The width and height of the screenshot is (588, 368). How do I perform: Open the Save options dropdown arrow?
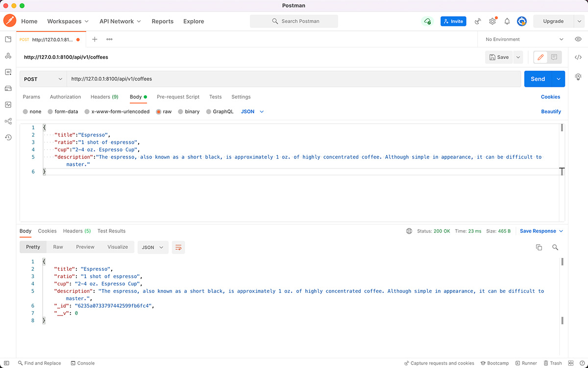click(518, 57)
